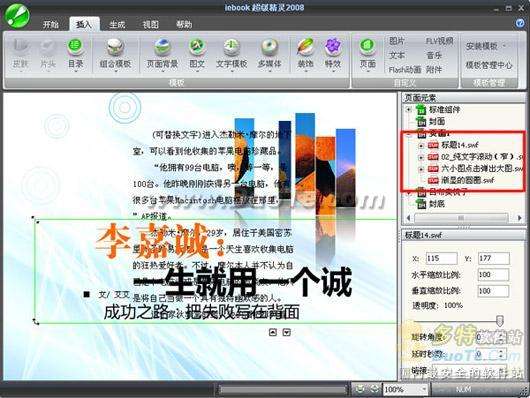This screenshot has height=398, width=530.
Task: Switch to the 生成 tab
Action: point(117,24)
